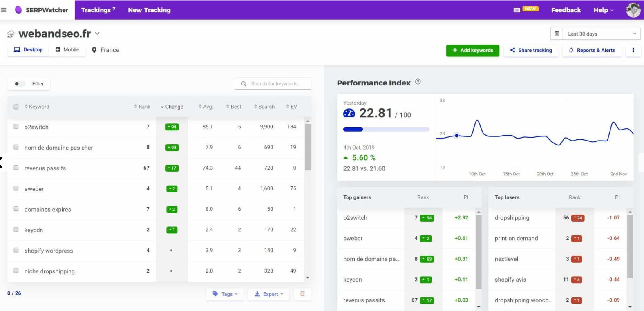Sort the table by Avg. column
644x311 pixels.
206,107
